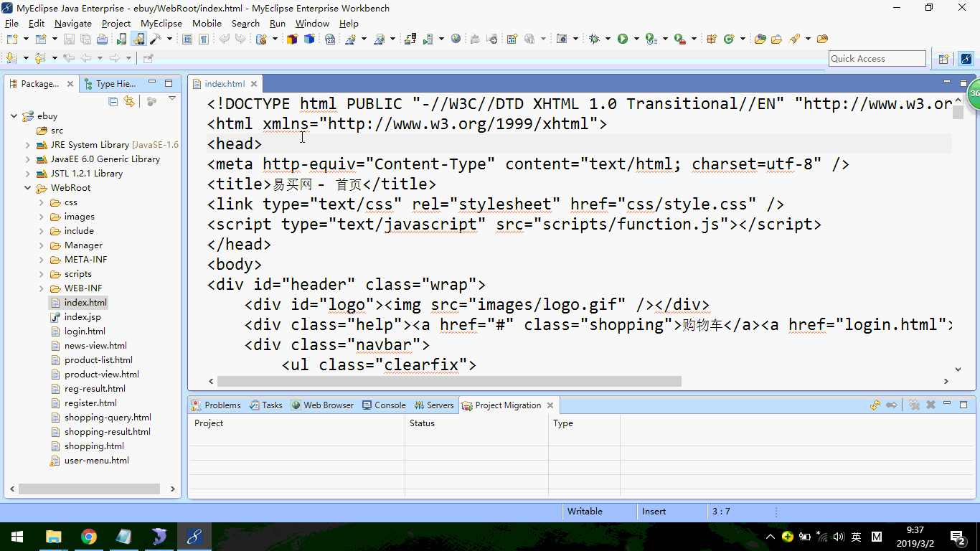Maximize the editor area button

click(x=963, y=83)
